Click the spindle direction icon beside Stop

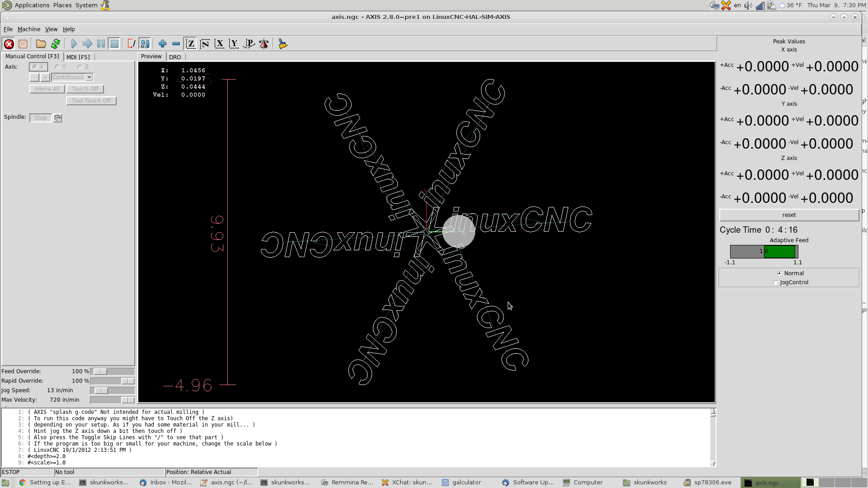57,118
